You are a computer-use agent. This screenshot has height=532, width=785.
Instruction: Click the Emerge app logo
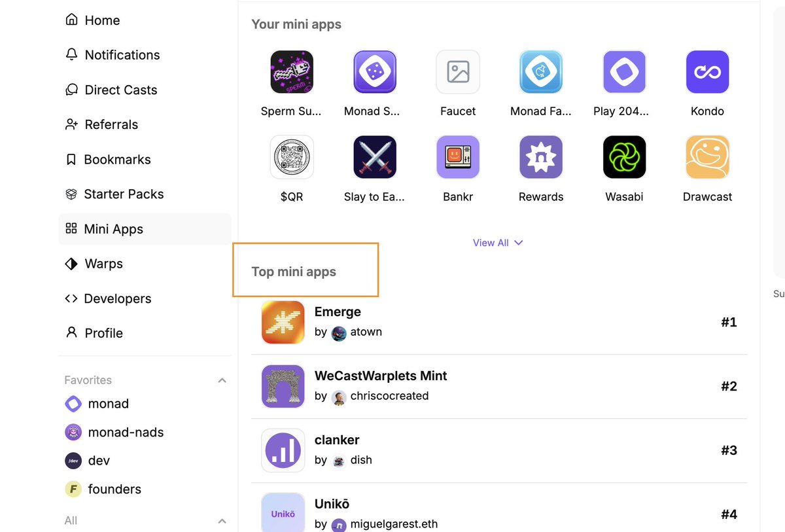[283, 322]
